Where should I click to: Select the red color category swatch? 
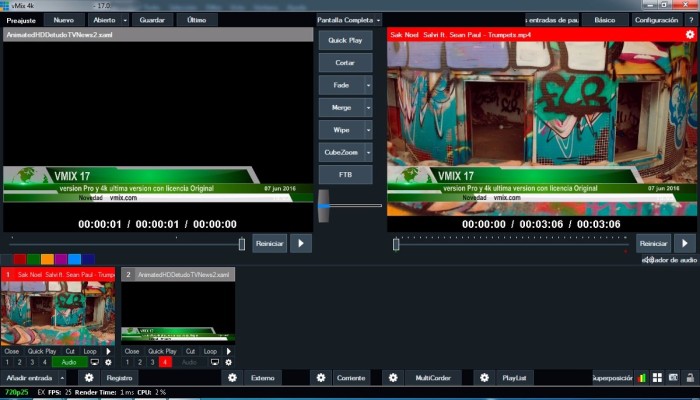point(20,259)
